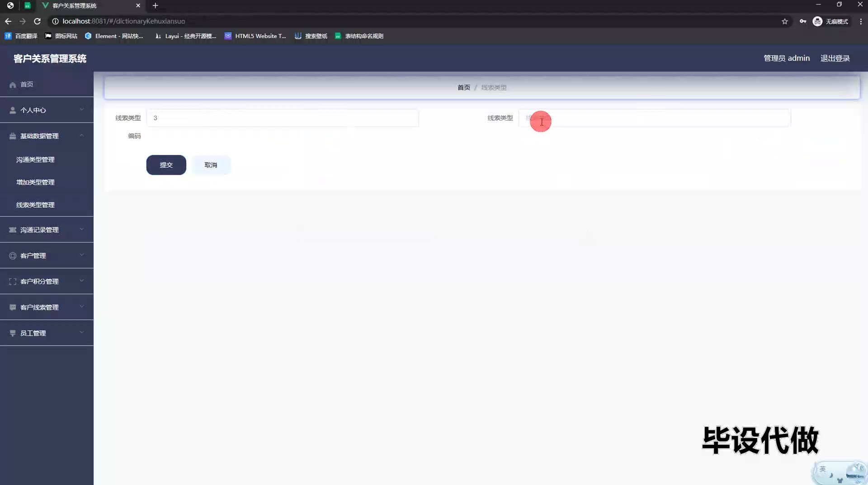The image size is (868, 485).
Task: Open 客户管理 sidebar menu
Action: (47, 256)
